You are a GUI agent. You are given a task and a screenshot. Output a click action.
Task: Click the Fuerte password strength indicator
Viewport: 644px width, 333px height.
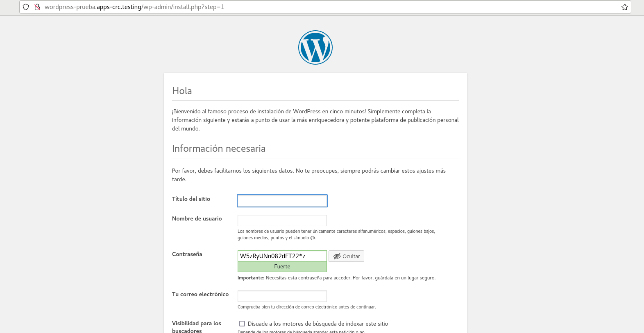coord(282,267)
